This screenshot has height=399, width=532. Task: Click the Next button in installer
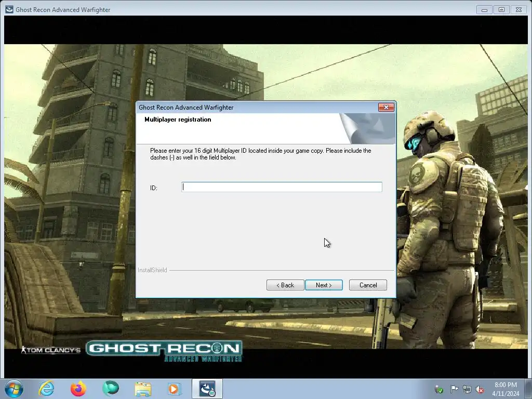coord(324,285)
